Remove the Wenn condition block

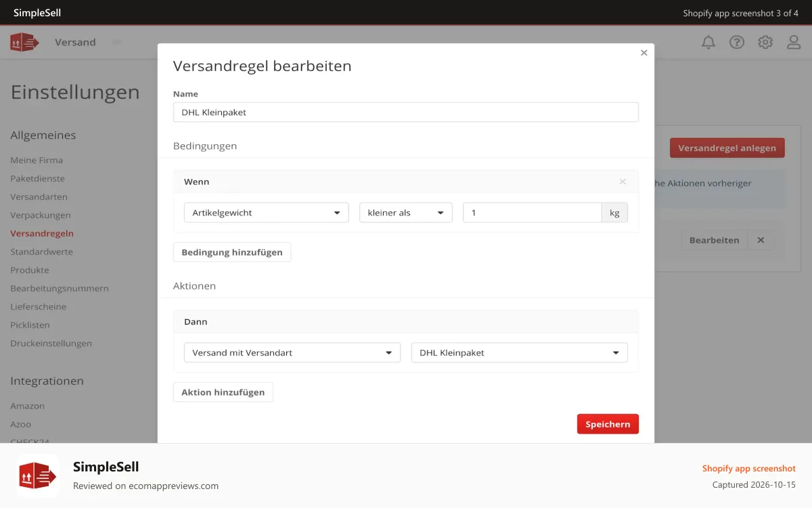623,182
